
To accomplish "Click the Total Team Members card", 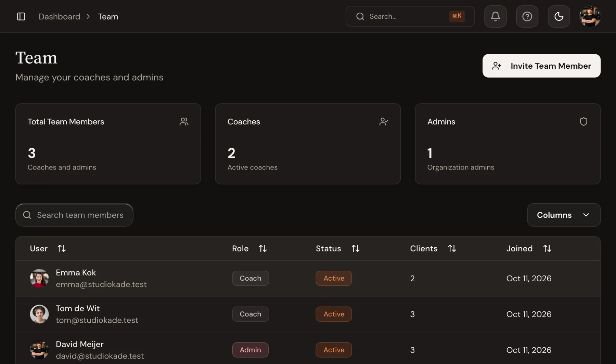I will click(108, 144).
